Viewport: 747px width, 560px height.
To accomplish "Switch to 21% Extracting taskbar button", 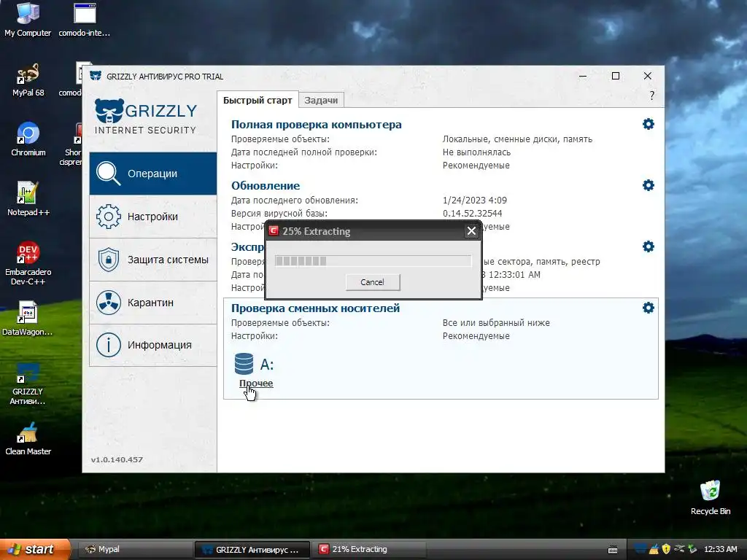I will click(368, 550).
